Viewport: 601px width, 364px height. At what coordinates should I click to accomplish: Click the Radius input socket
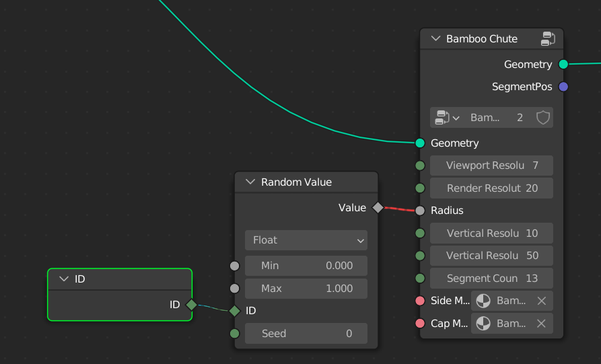click(420, 211)
